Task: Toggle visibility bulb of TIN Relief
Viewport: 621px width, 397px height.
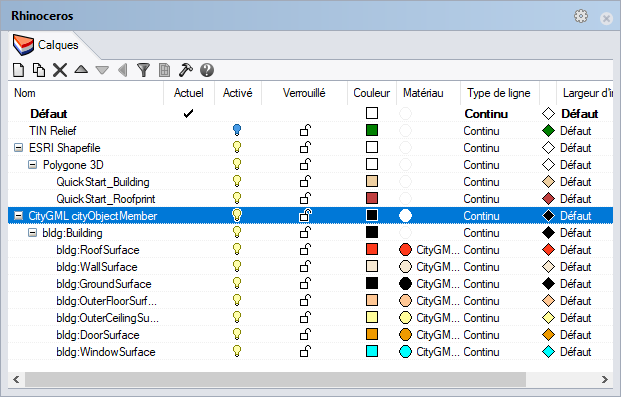Action: coord(237,130)
